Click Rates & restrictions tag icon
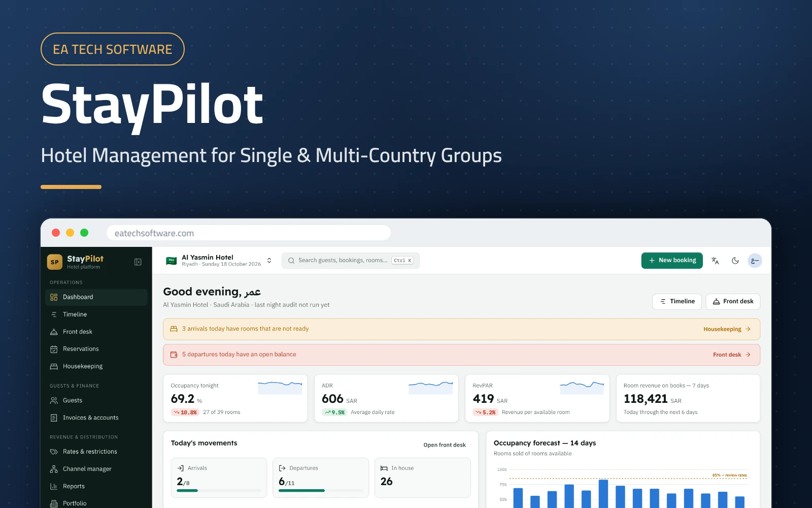The width and height of the screenshot is (812, 508). [x=54, y=452]
